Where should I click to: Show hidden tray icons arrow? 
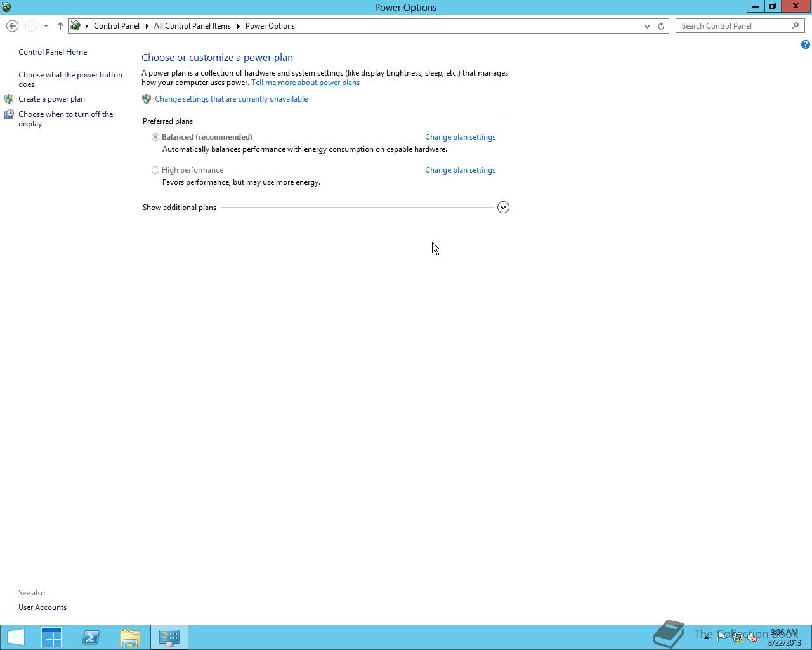pyautogui.click(x=706, y=637)
